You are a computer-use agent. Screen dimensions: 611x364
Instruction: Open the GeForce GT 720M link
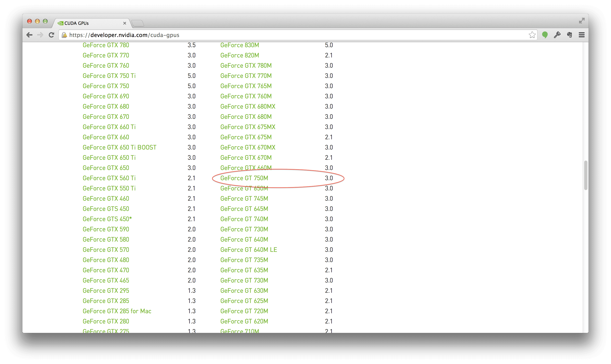click(x=244, y=311)
